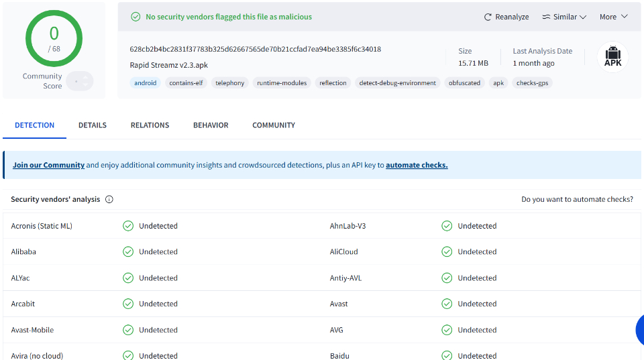Open the COMMUNITY tab
This screenshot has width=644, height=360.
274,125
